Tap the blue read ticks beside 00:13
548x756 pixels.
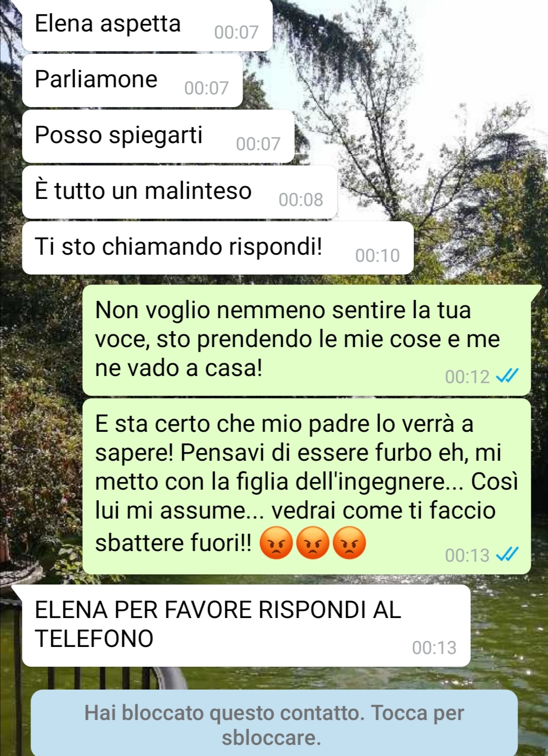tap(507, 555)
